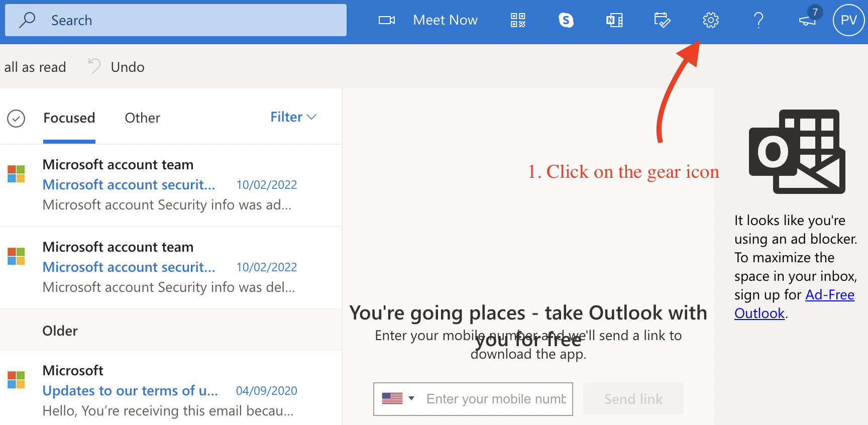The width and height of the screenshot is (868, 425).
Task: Switch to the Focused tab
Action: pos(69,118)
